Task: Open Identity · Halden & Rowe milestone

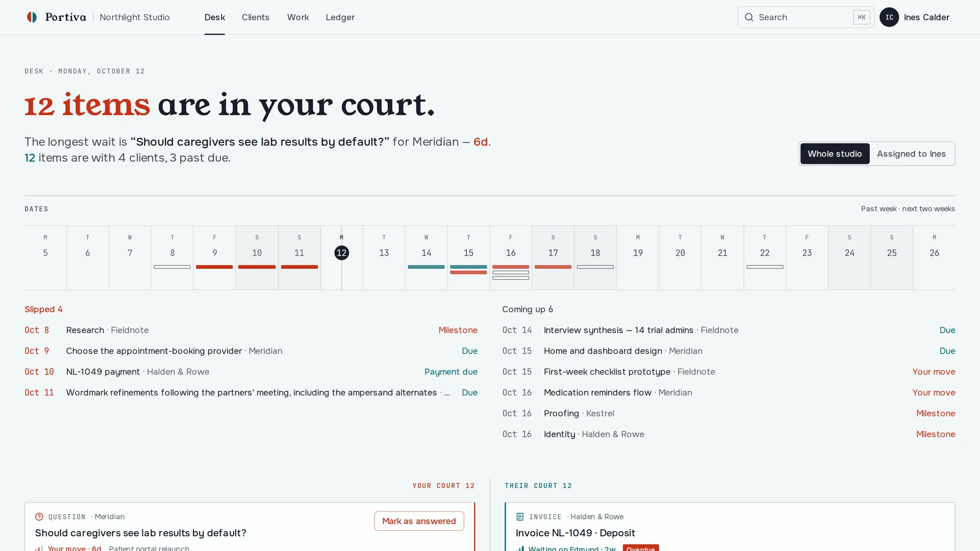Action: pos(729,434)
